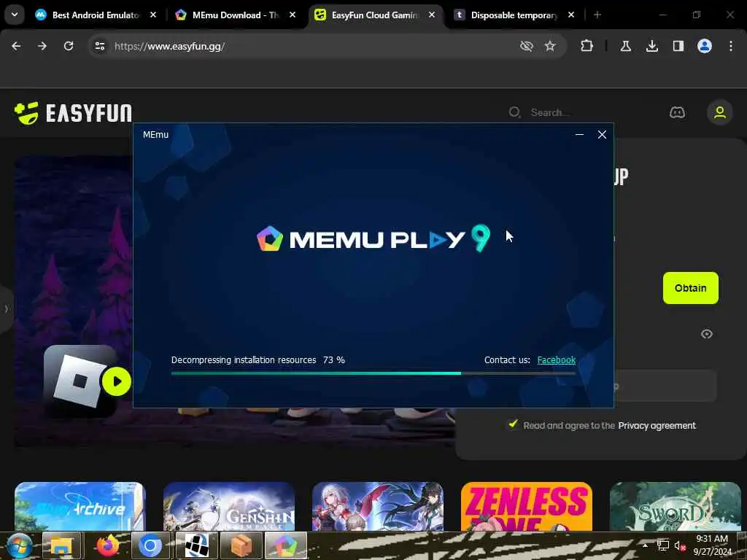Click the installer progress bar

pyautogui.click(x=373, y=373)
